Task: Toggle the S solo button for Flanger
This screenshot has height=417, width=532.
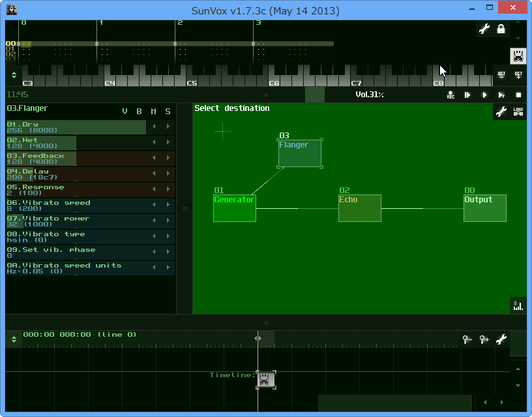Action: pyautogui.click(x=168, y=112)
